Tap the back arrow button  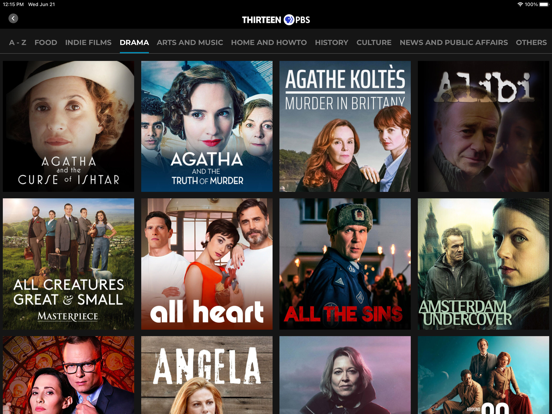[13, 18]
